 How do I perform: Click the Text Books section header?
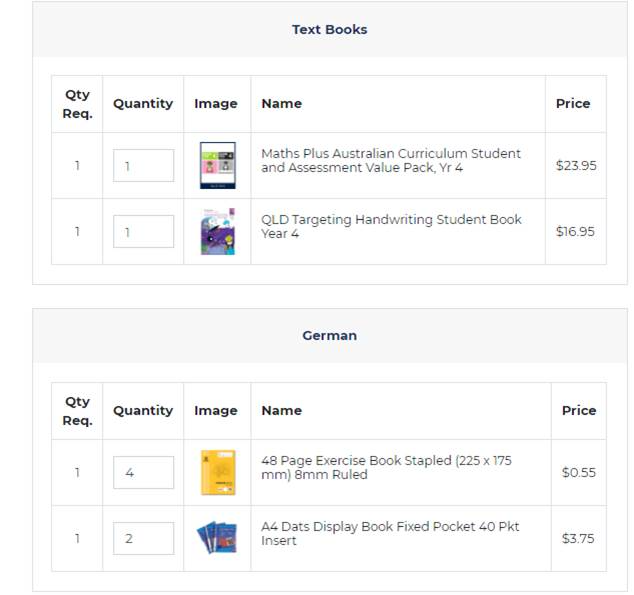tap(329, 30)
